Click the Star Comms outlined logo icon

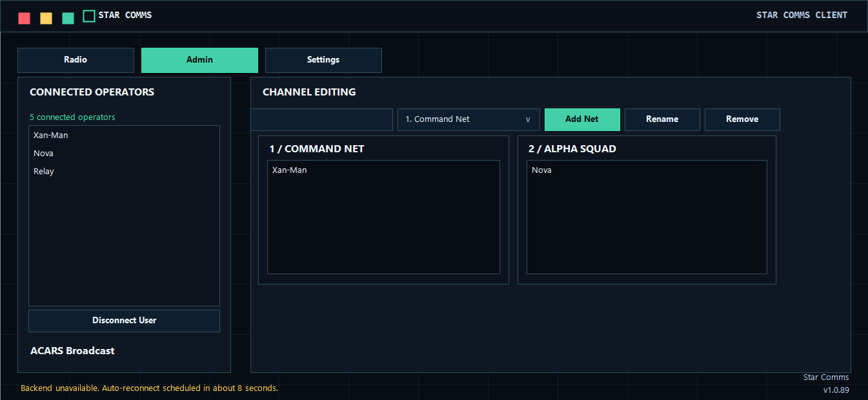89,15
